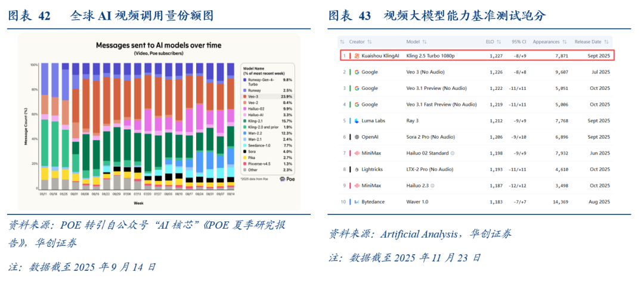
Task: Click the info icon beside Hailuo 2.3
Action: (x=434, y=186)
